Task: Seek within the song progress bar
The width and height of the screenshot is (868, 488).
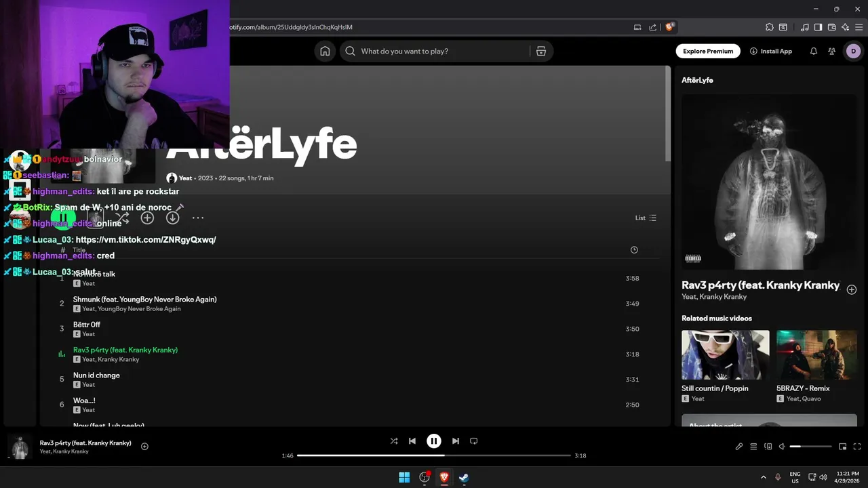Action: click(434, 455)
